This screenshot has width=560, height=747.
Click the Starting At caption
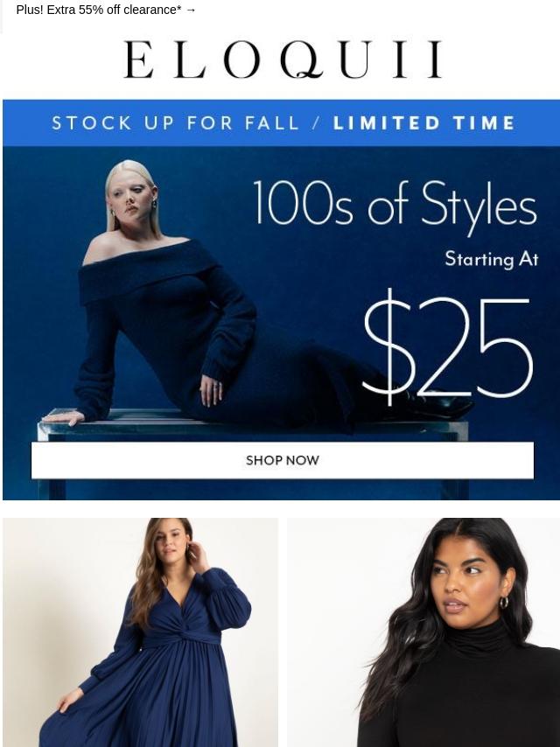492,260
